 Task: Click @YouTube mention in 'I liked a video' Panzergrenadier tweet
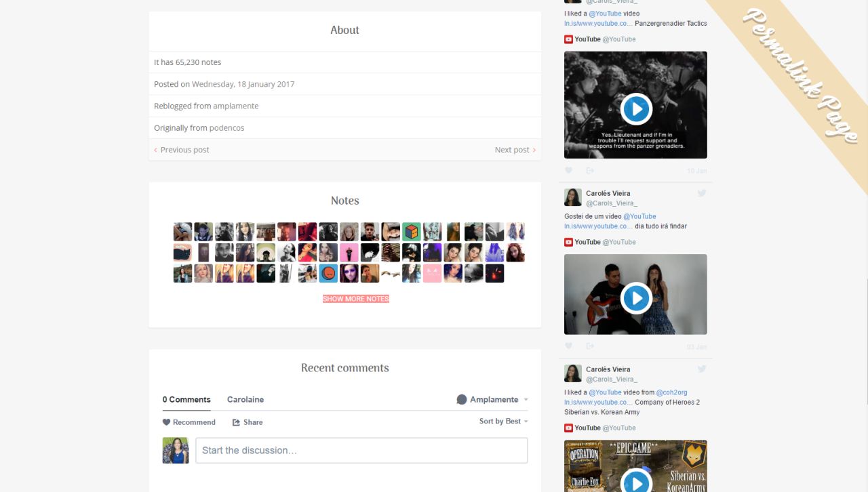[x=606, y=14]
